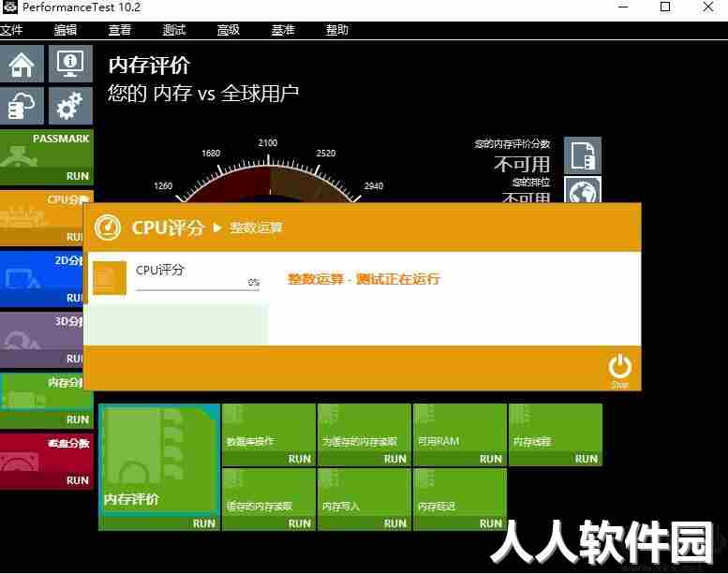Select the red 磁盘分数 tile icon
Screen dimensions: 728x574
pos(20,461)
